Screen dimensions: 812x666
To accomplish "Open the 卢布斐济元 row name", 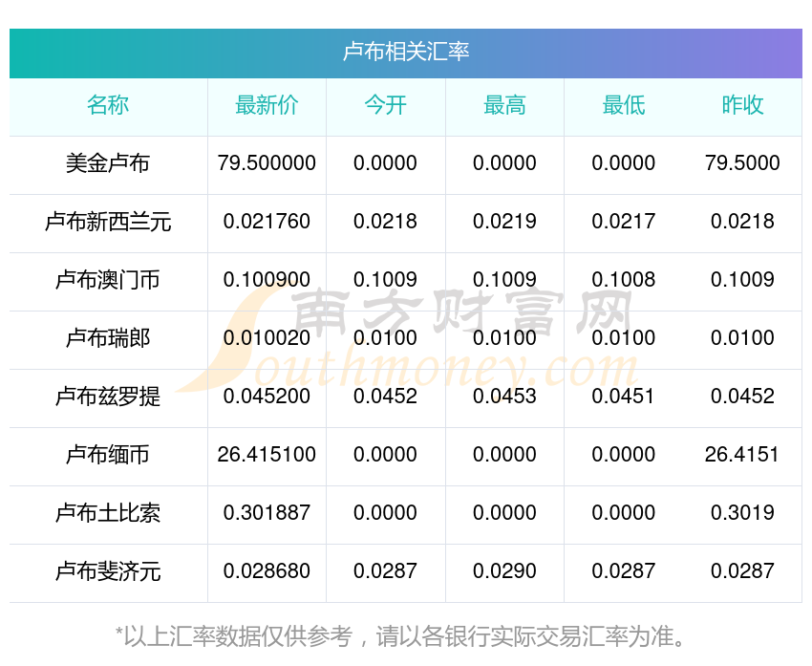I will tap(108, 571).
